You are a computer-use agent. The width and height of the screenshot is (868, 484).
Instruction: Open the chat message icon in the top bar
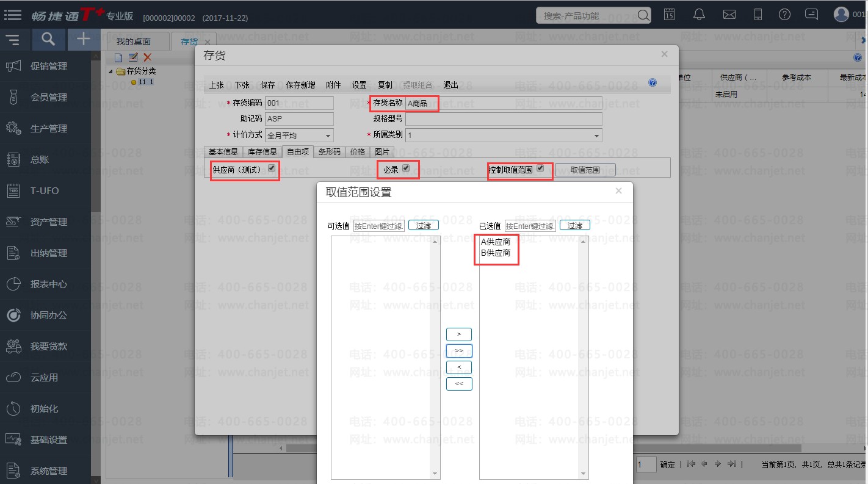(811, 15)
